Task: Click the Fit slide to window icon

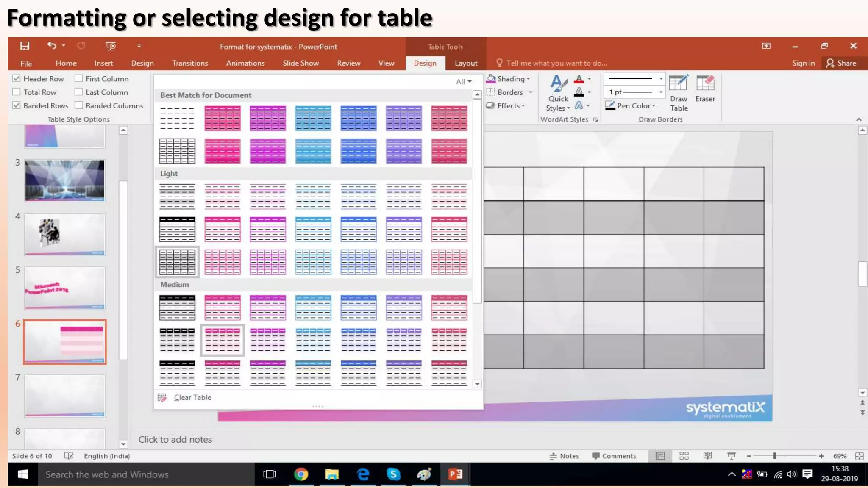Action: click(859, 456)
